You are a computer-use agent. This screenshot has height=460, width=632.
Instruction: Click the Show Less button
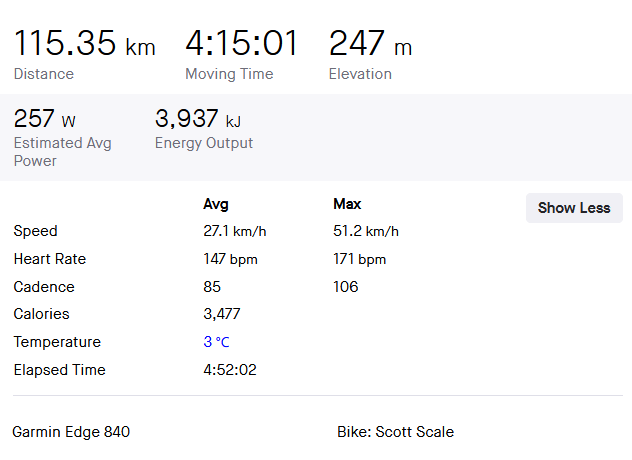pos(574,208)
